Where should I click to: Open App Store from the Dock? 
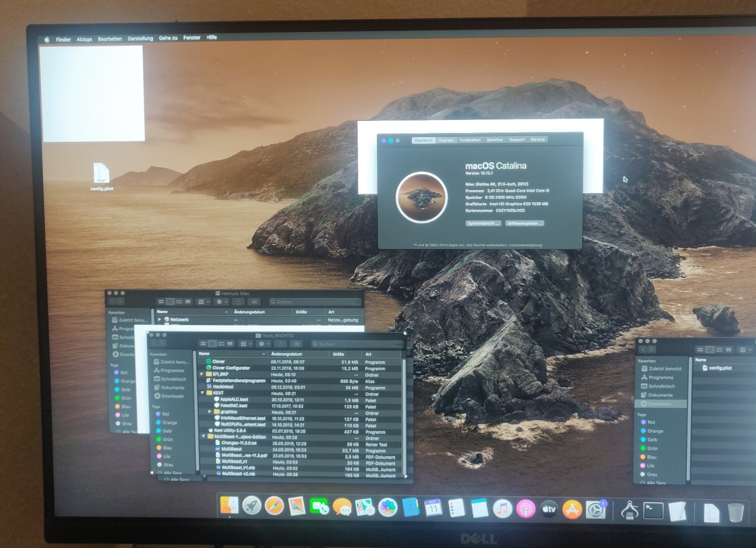[x=572, y=510]
